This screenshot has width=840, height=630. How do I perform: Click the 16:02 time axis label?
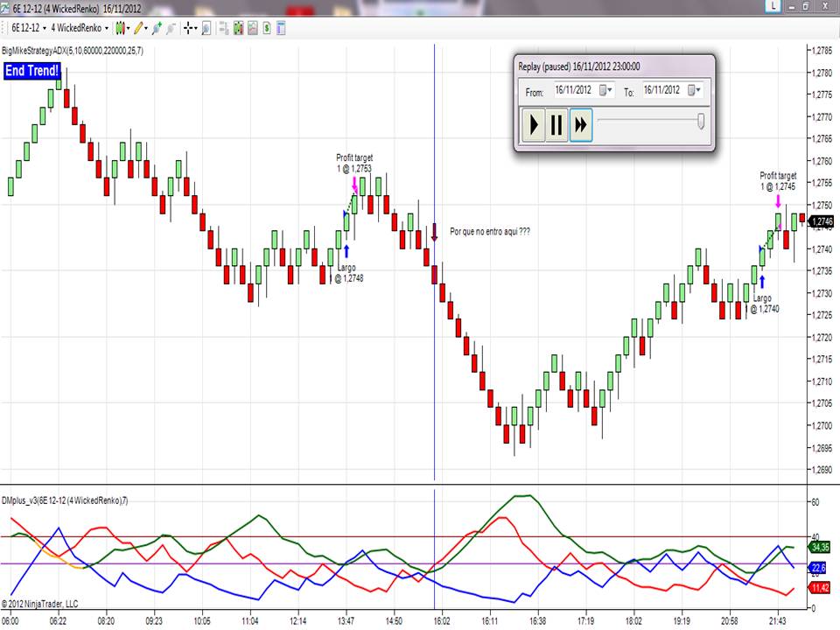pos(441,621)
